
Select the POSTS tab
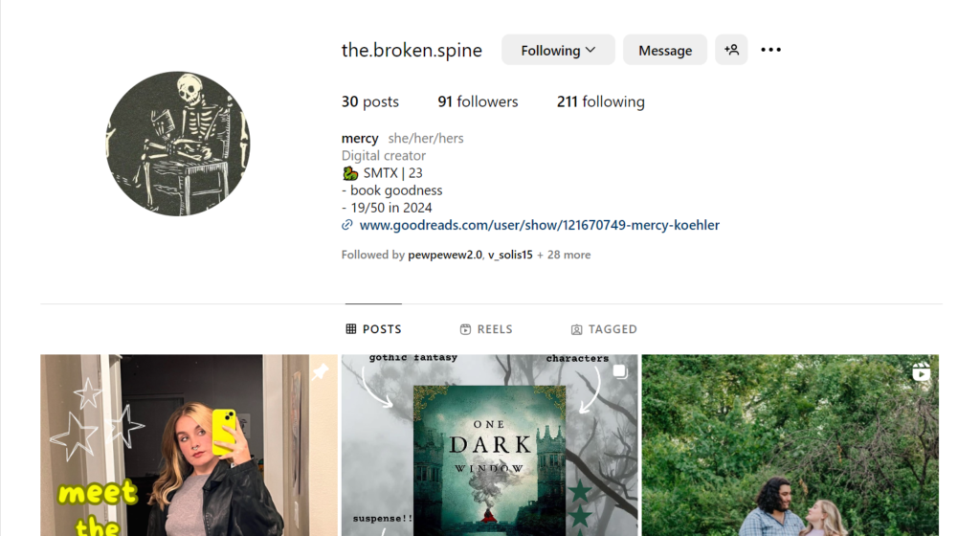tap(374, 329)
